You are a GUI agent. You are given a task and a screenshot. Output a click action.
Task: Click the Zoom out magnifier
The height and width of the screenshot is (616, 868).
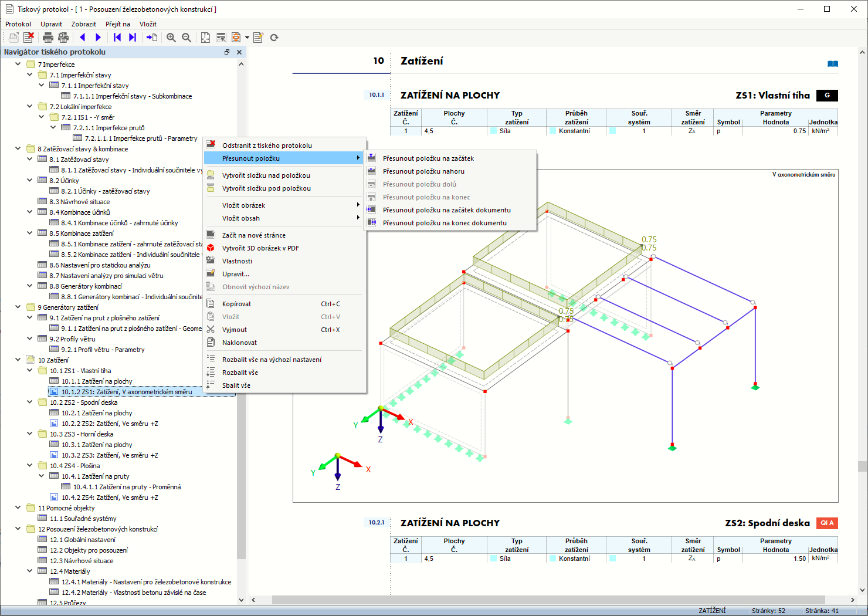click(187, 38)
